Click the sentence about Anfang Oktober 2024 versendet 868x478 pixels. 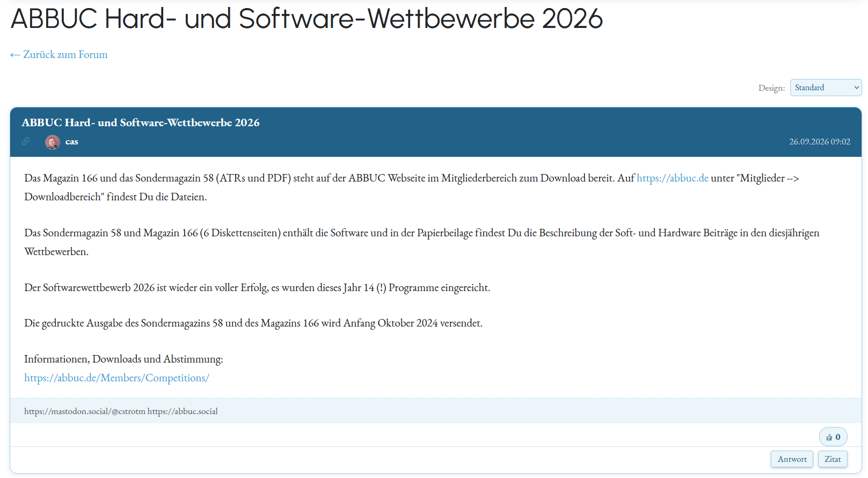point(253,323)
